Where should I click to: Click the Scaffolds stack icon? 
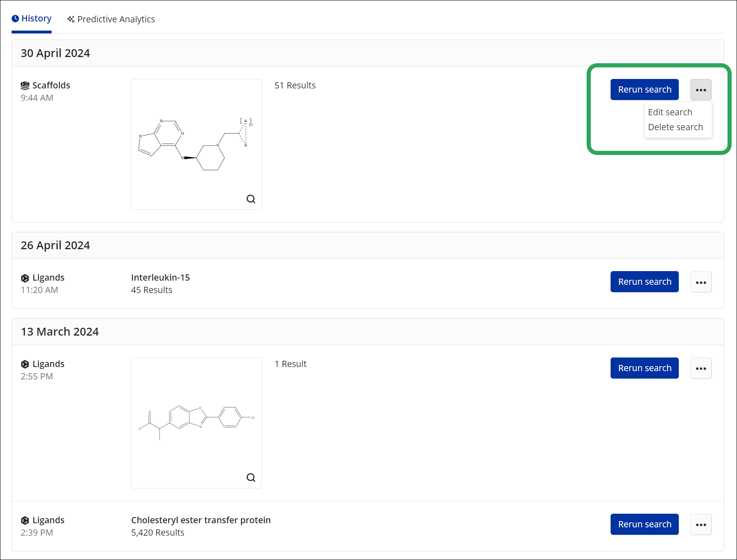point(25,86)
